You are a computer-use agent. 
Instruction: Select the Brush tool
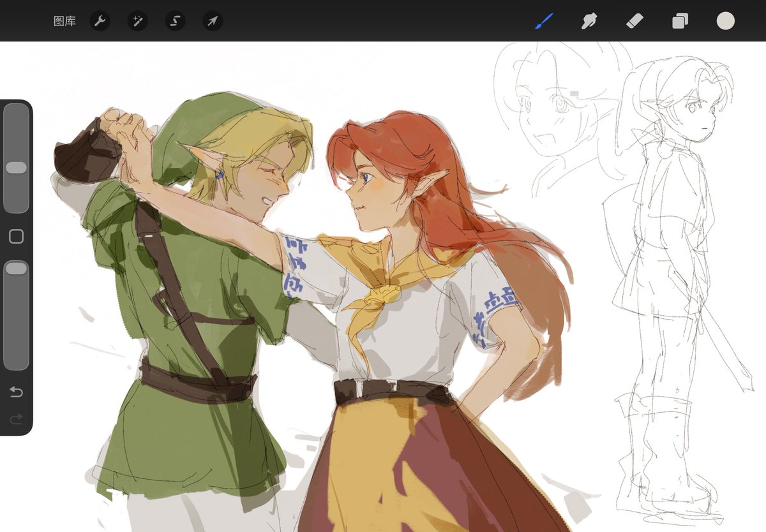[543, 21]
